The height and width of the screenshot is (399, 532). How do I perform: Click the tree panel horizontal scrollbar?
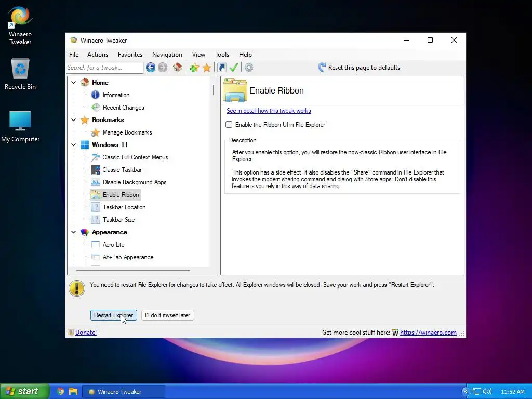(133, 271)
